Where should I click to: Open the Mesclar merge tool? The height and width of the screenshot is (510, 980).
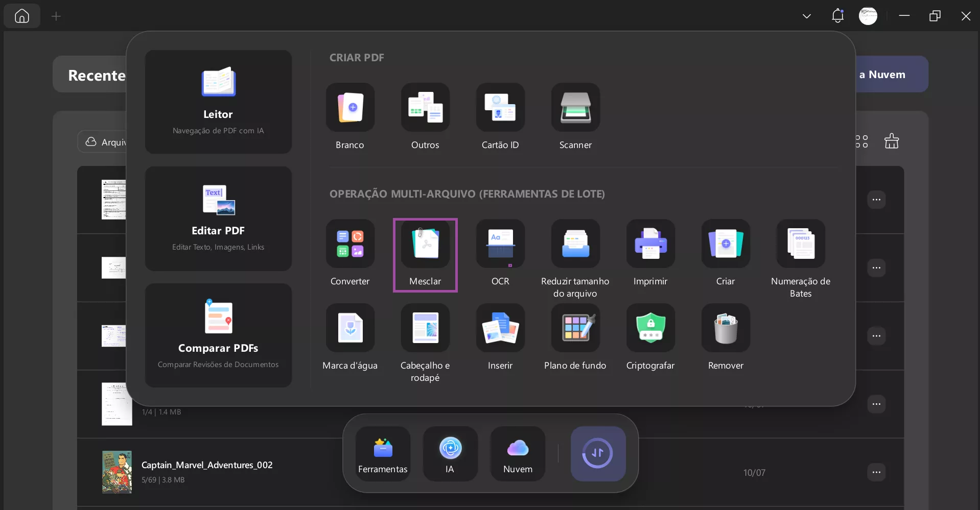tap(425, 244)
